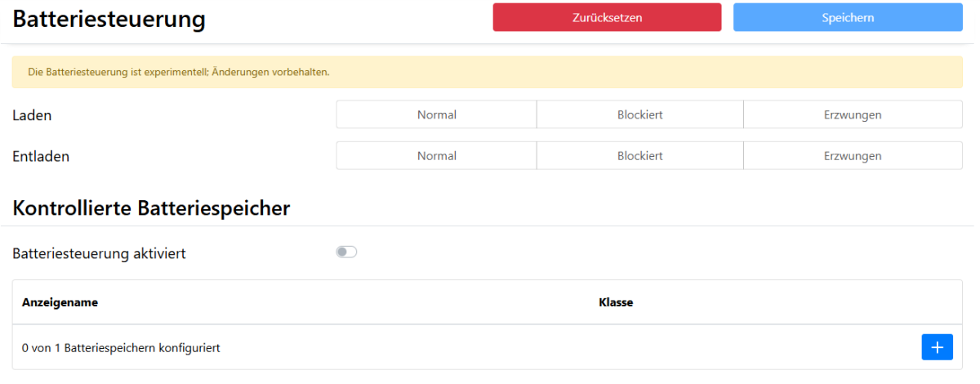Click the Kontrollierte Batteriespeicher section heading

[x=151, y=208]
